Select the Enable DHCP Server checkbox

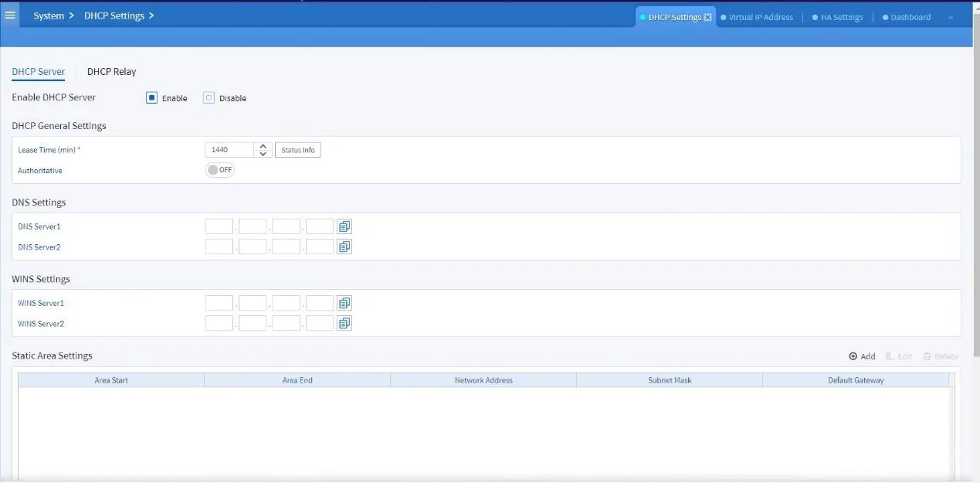[151, 97]
